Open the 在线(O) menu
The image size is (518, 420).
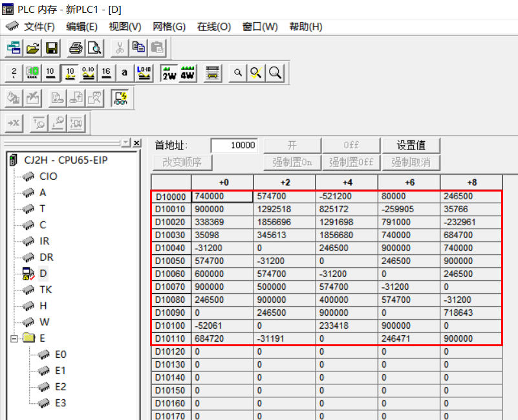(x=214, y=27)
